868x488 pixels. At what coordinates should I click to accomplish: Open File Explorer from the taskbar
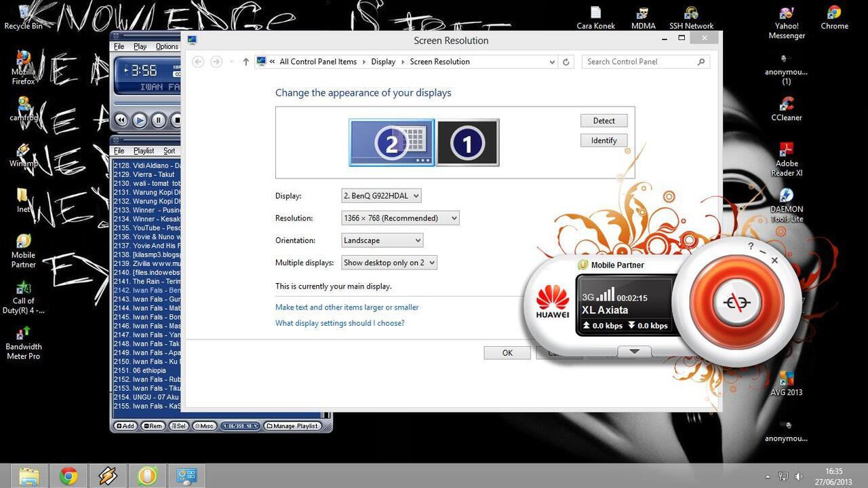pyautogui.click(x=28, y=476)
